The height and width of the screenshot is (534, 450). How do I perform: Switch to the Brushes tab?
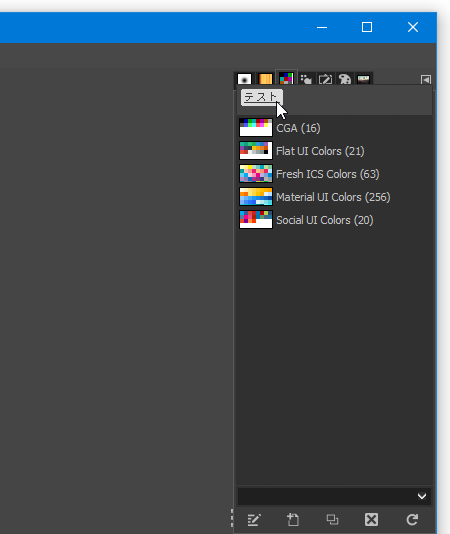(244, 79)
